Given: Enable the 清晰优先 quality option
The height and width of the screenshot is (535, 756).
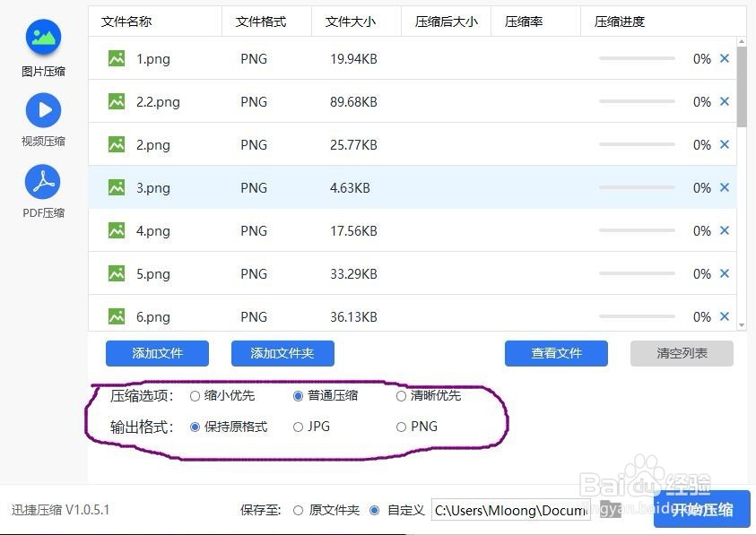Looking at the screenshot, I should [x=401, y=395].
